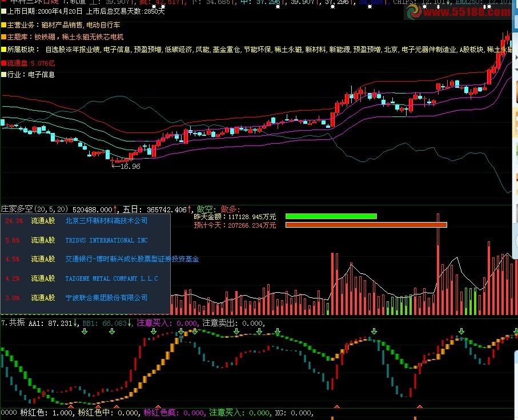Click the 4.5% shareholding percentage
This screenshot has width=518, height=420.
click(12, 259)
